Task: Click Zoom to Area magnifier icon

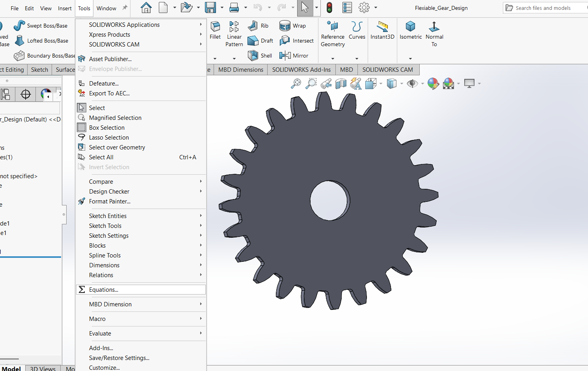Action: (311, 83)
